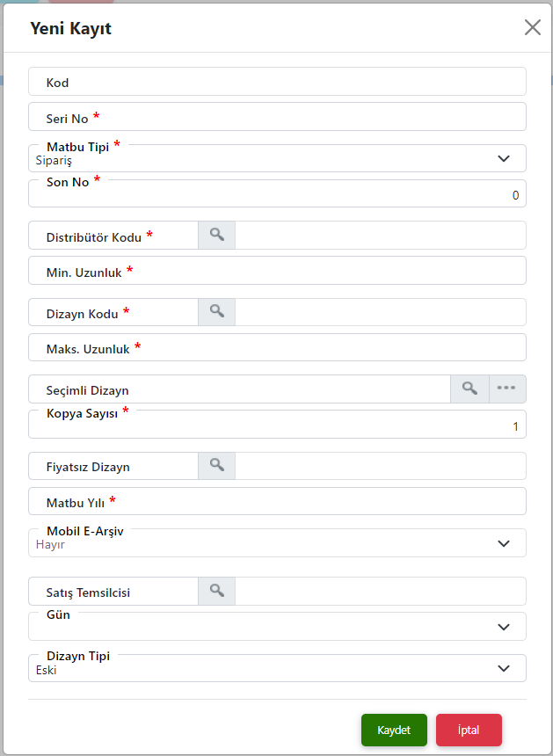Focus the Maks. Uzunluk field
The width and height of the screenshot is (553, 756).
click(277, 347)
